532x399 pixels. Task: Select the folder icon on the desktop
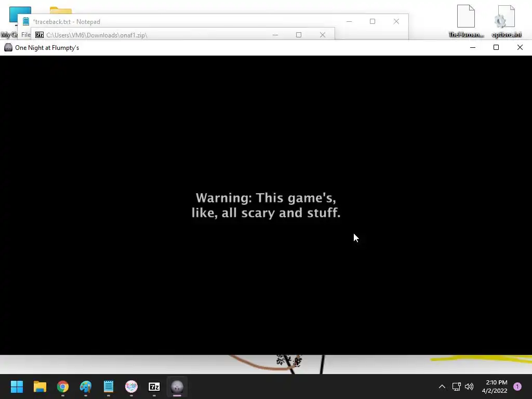(x=61, y=10)
